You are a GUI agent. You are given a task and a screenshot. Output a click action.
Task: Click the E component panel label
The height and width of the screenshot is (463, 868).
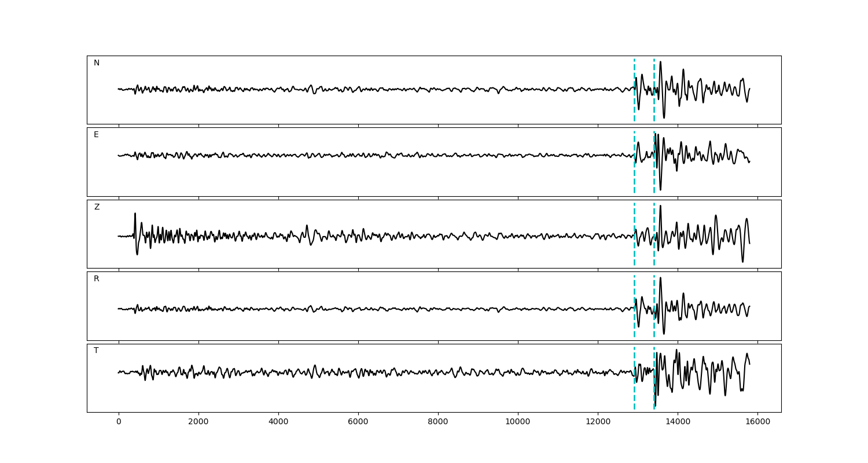pyautogui.click(x=96, y=135)
